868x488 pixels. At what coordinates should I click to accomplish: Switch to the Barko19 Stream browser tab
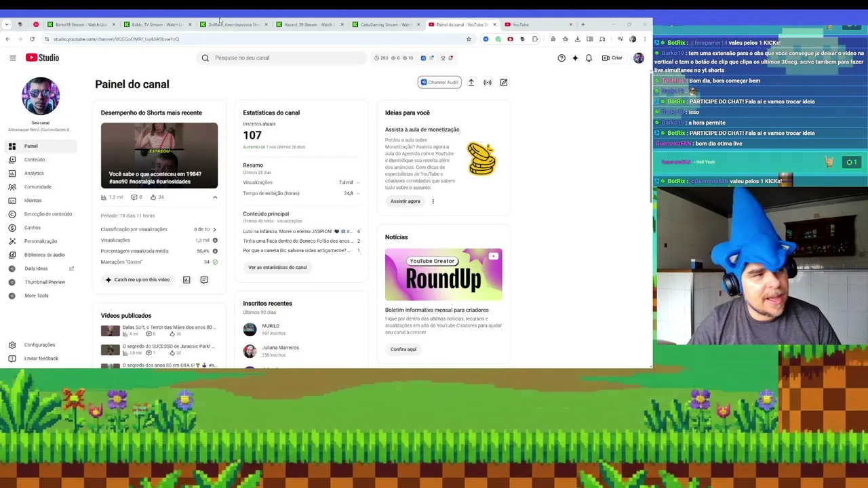coord(80,24)
